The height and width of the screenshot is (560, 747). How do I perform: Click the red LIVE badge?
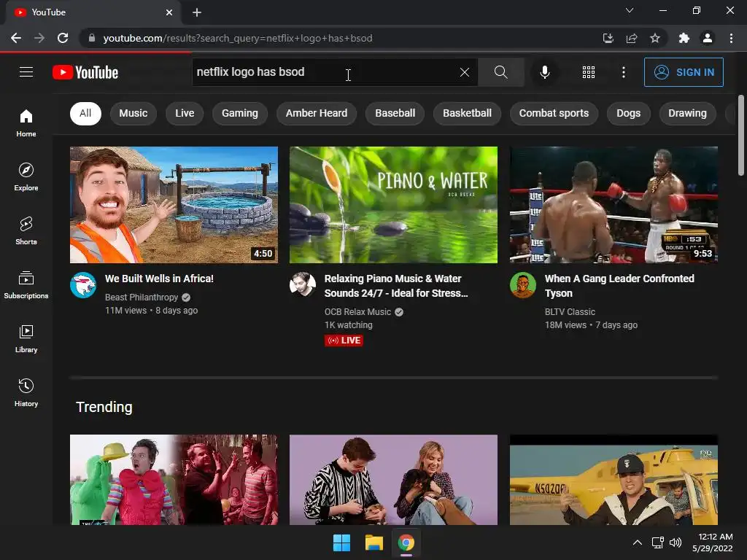pyautogui.click(x=344, y=341)
